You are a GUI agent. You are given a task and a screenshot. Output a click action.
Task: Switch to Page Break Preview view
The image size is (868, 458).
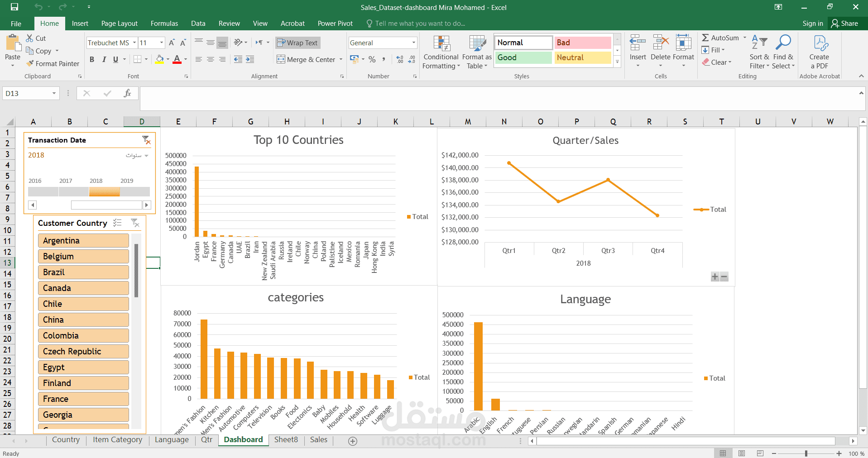(x=760, y=453)
